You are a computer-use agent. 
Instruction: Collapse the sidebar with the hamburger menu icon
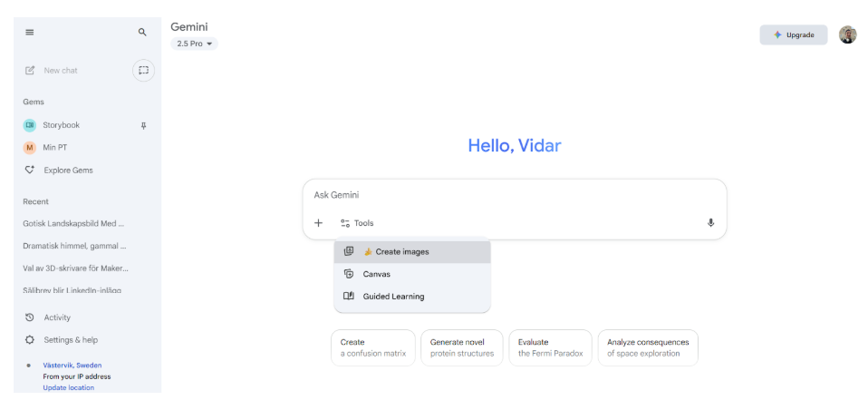[x=29, y=32]
